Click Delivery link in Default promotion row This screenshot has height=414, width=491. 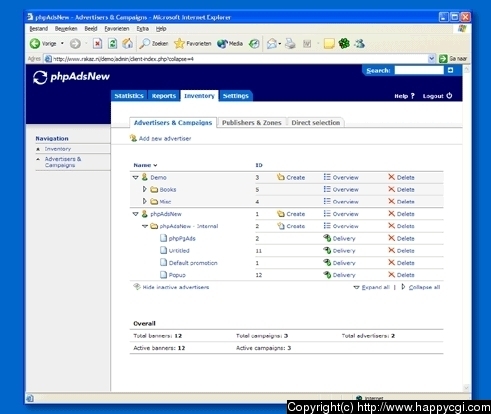click(344, 263)
